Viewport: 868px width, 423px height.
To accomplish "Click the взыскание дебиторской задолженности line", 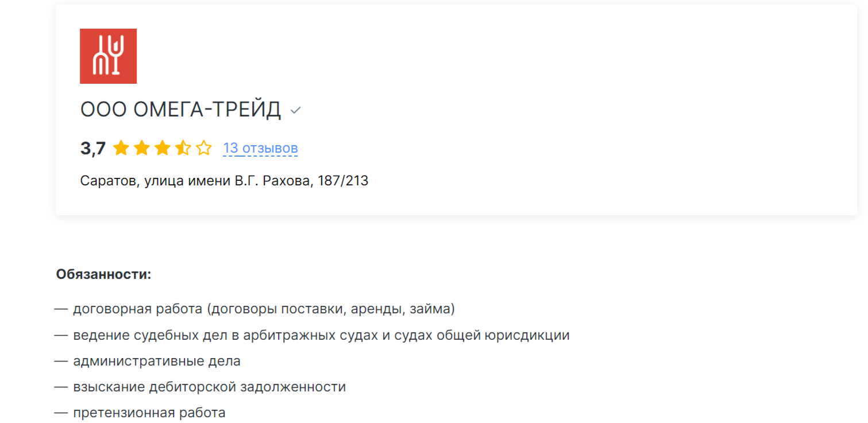I will pyautogui.click(x=200, y=387).
